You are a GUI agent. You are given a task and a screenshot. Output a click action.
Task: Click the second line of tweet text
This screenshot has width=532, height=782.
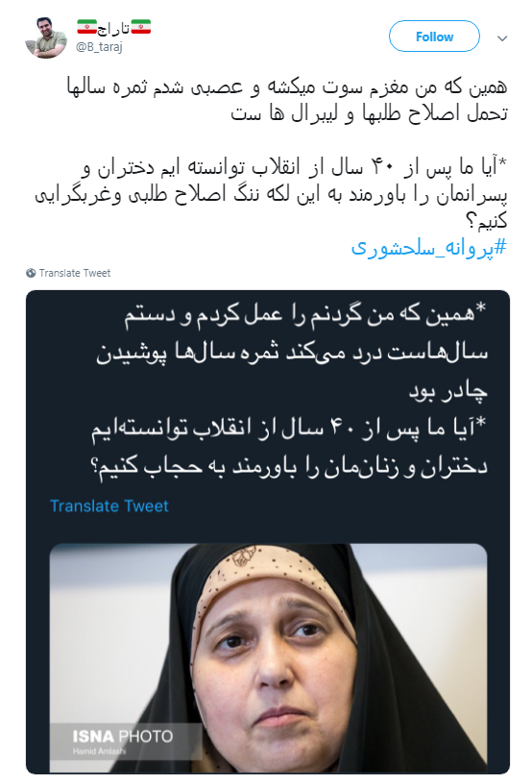tap(369, 113)
